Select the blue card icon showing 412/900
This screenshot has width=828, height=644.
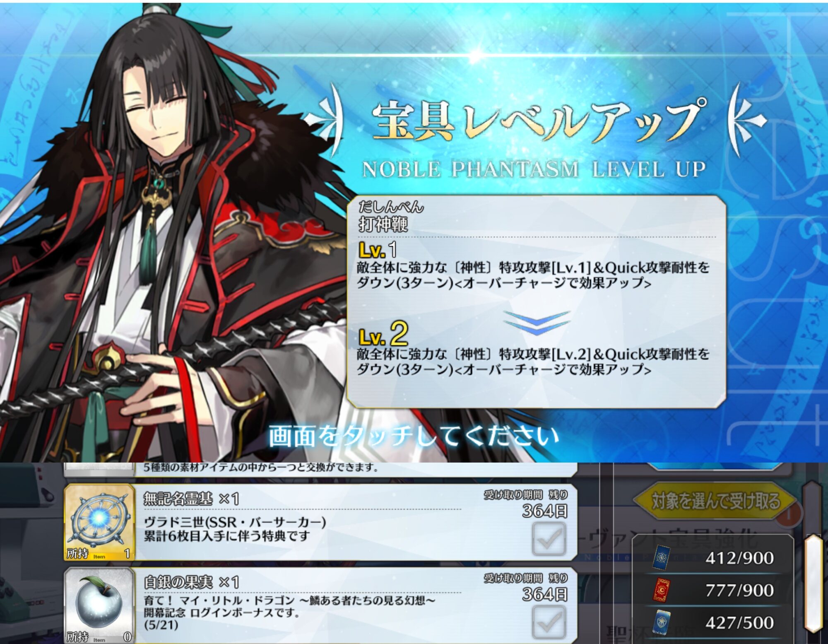click(x=661, y=557)
